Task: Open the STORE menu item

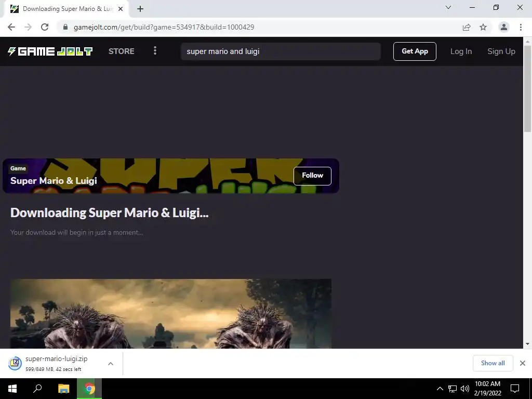Action: point(122,51)
